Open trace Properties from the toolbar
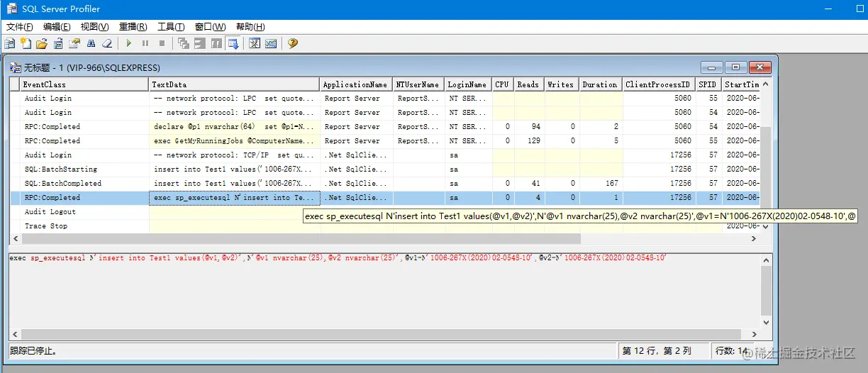This screenshot has height=373, width=868. [74, 43]
